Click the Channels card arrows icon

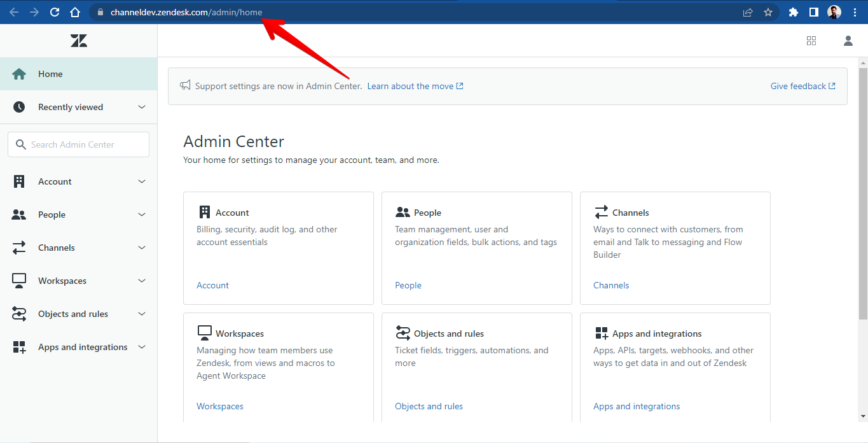coord(602,212)
